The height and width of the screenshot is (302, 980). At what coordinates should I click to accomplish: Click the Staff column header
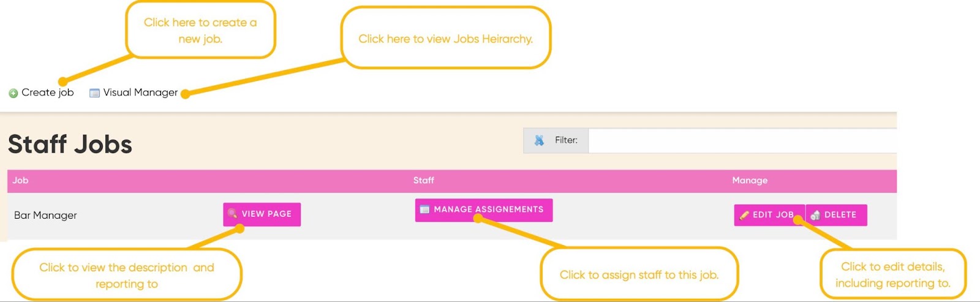tap(423, 181)
